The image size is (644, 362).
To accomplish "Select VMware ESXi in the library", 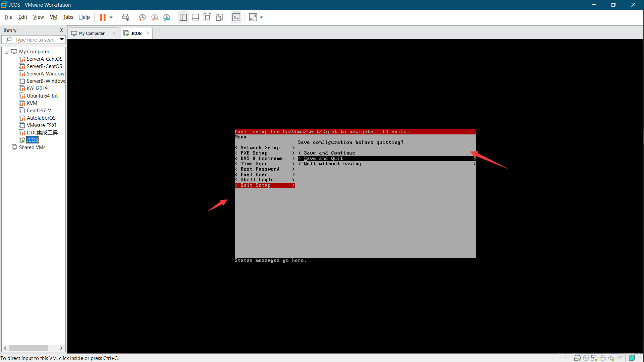I will [41, 125].
